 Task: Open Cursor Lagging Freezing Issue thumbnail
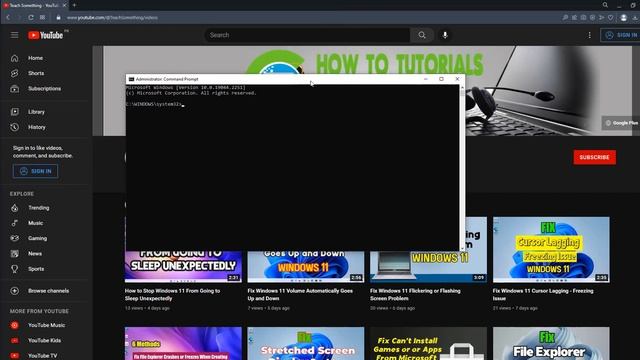(x=551, y=249)
